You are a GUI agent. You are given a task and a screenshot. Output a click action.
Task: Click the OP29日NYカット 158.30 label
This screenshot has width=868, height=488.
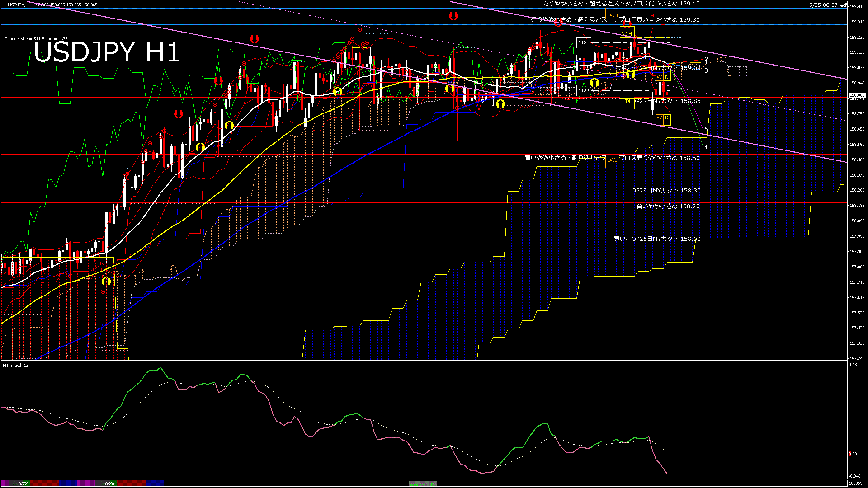[666, 191]
